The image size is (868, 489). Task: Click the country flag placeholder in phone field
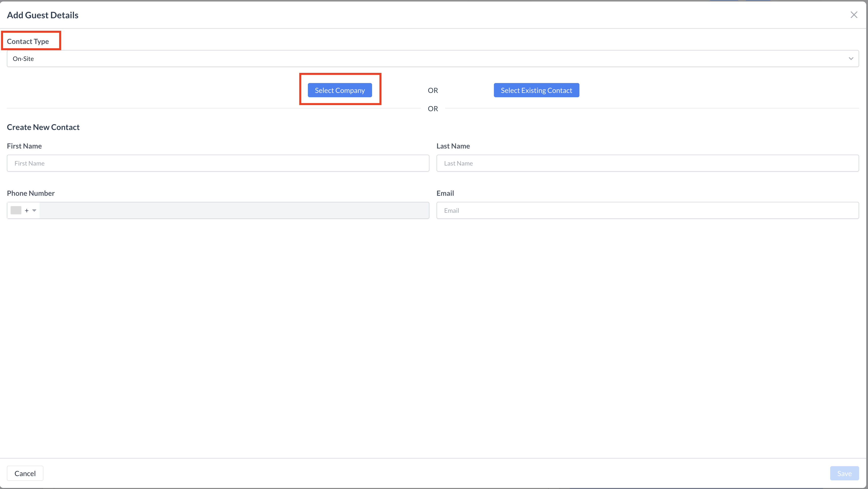pyautogui.click(x=16, y=211)
